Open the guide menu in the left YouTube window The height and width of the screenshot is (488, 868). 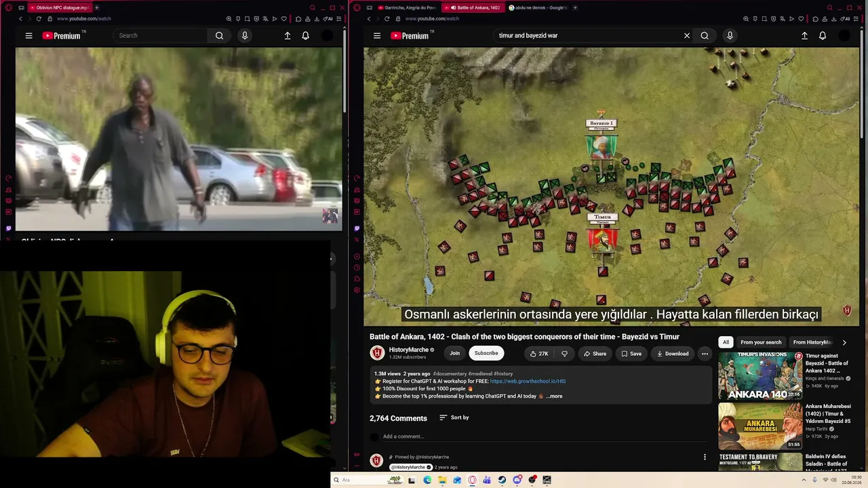pos(28,36)
